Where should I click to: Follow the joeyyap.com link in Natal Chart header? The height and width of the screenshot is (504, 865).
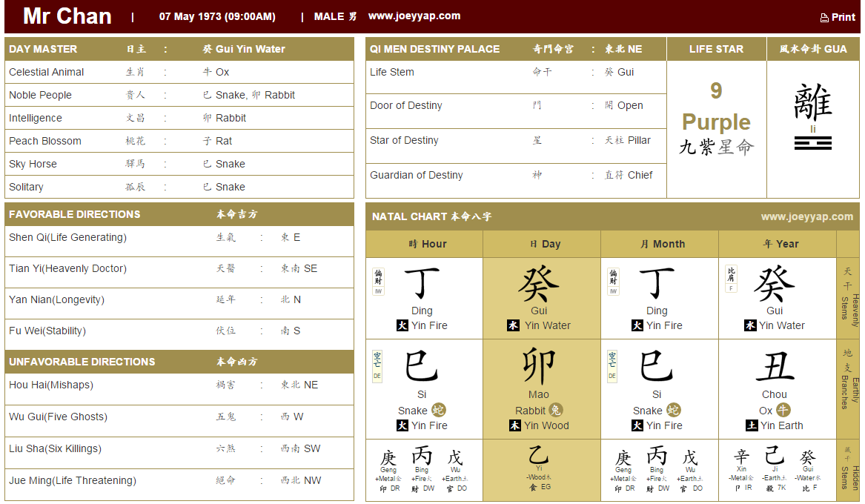click(x=806, y=217)
